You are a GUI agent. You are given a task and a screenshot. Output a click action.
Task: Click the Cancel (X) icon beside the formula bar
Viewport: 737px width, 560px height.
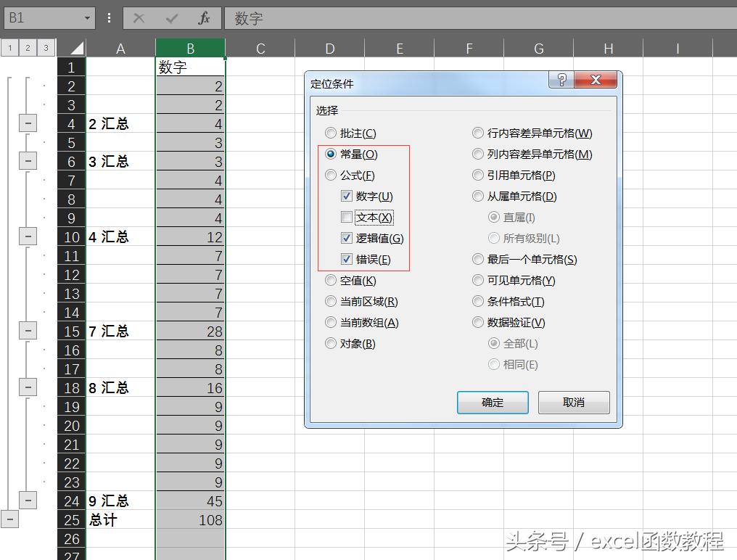(138, 18)
